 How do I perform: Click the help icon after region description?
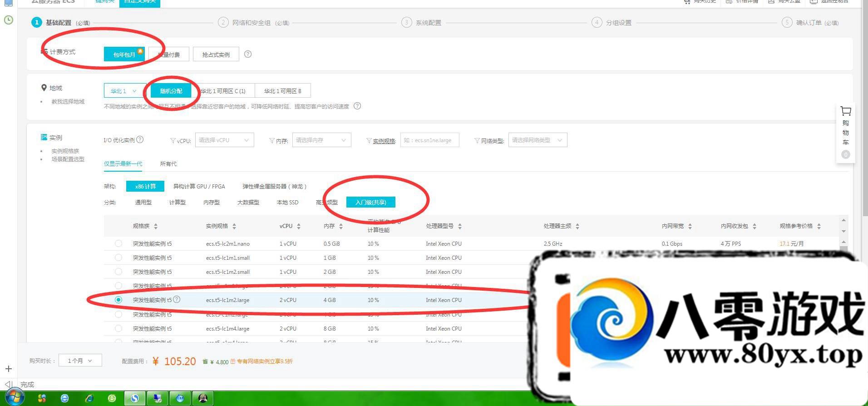[x=357, y=106]
